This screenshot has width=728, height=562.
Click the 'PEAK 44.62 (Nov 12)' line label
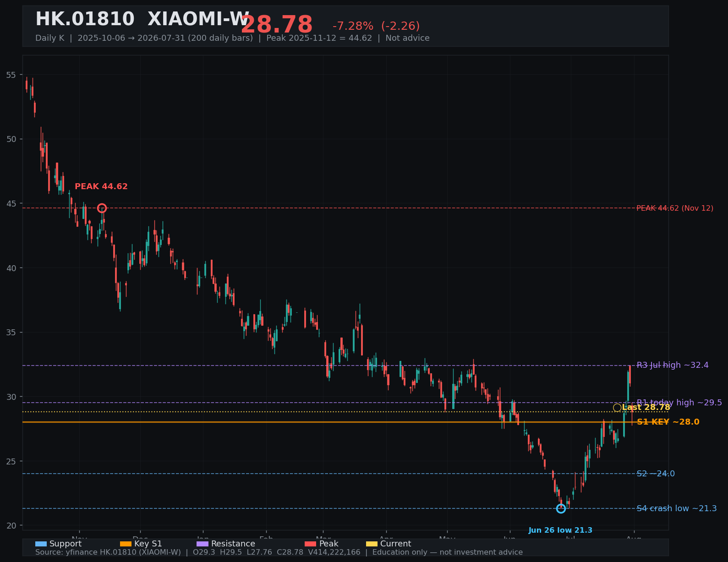[x=675, y=208]
